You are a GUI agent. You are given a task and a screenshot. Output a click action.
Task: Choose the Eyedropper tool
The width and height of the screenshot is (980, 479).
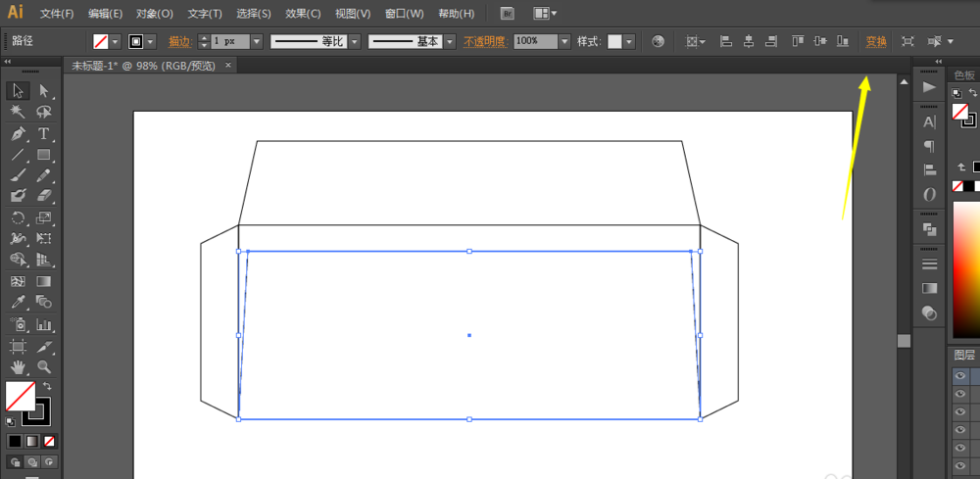coord(18,303)
